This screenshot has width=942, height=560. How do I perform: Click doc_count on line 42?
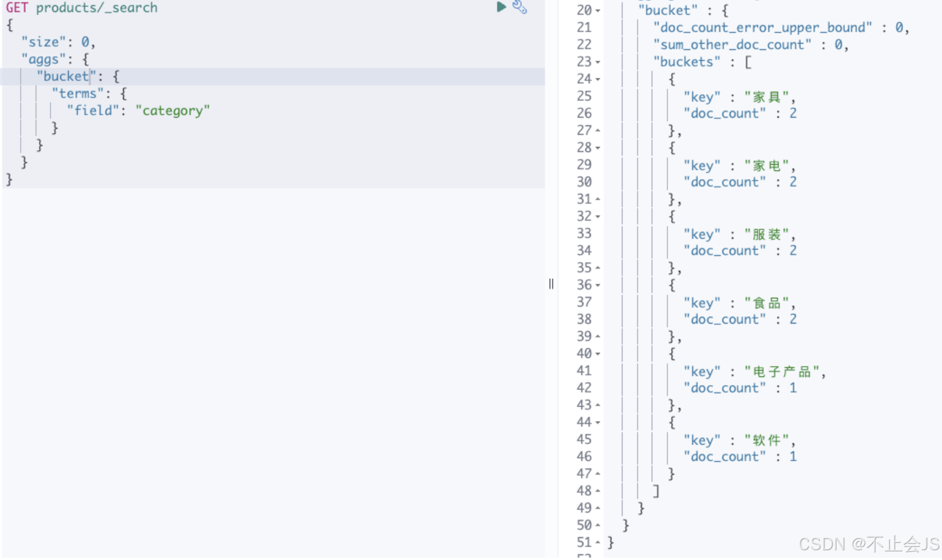click(x=725, y=388)
